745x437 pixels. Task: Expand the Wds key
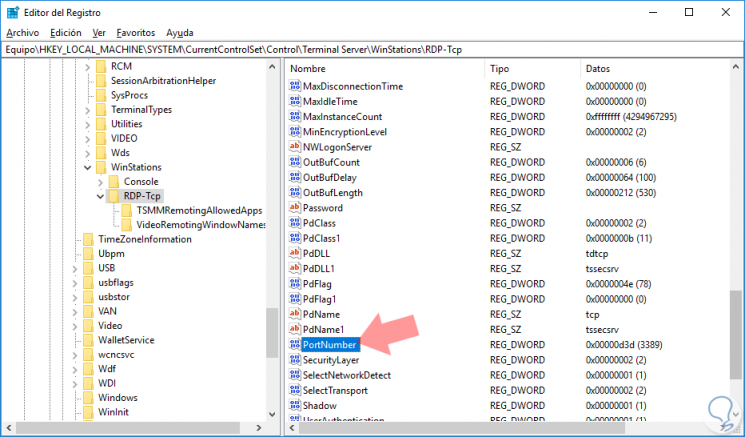[87, 153]
